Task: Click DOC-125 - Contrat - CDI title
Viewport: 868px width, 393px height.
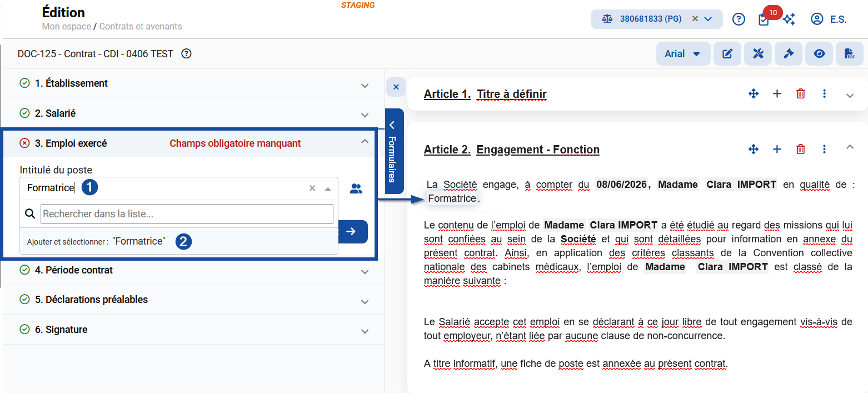Action: pos(96,54)
